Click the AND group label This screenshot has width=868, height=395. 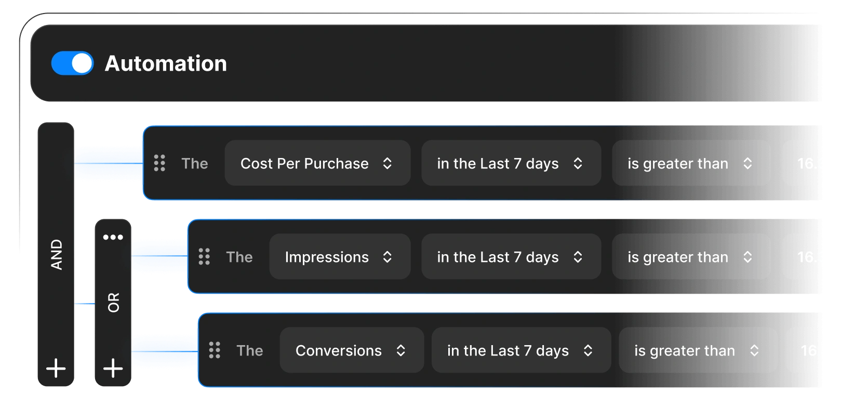[56, 255]
